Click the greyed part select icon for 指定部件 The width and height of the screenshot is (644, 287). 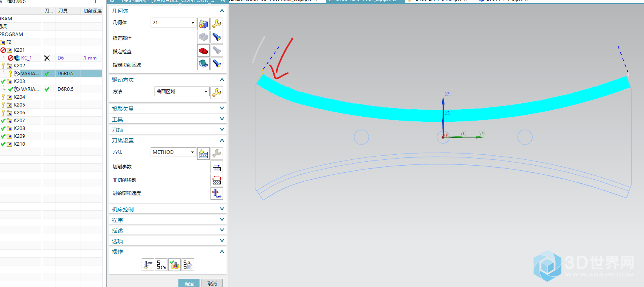coord(203,37)
